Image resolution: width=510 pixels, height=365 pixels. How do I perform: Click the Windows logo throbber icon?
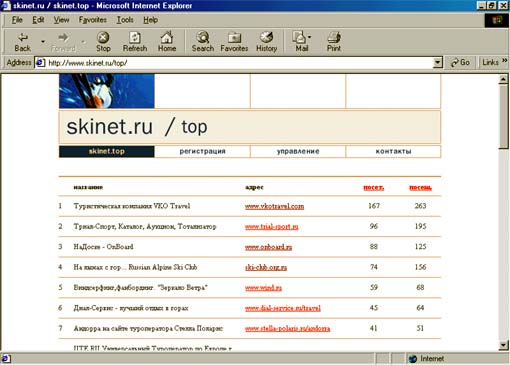tap(497, 20)
